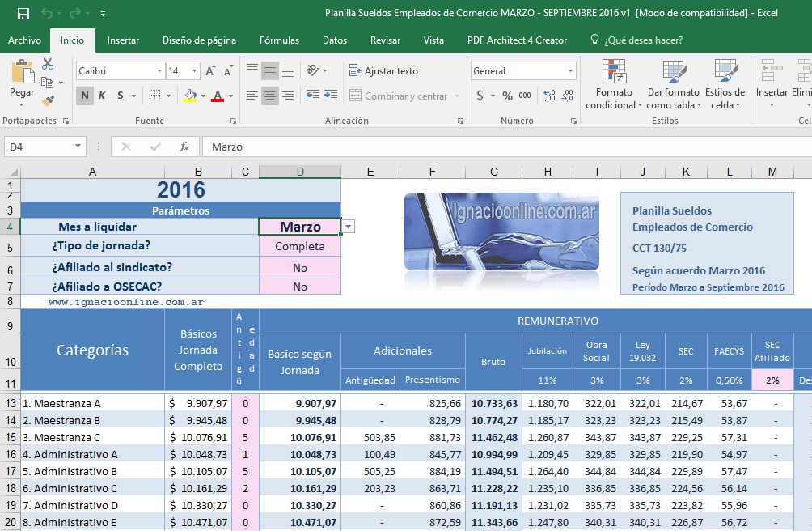Increase decimal places
812x531 pixels.
coord(549,96)
